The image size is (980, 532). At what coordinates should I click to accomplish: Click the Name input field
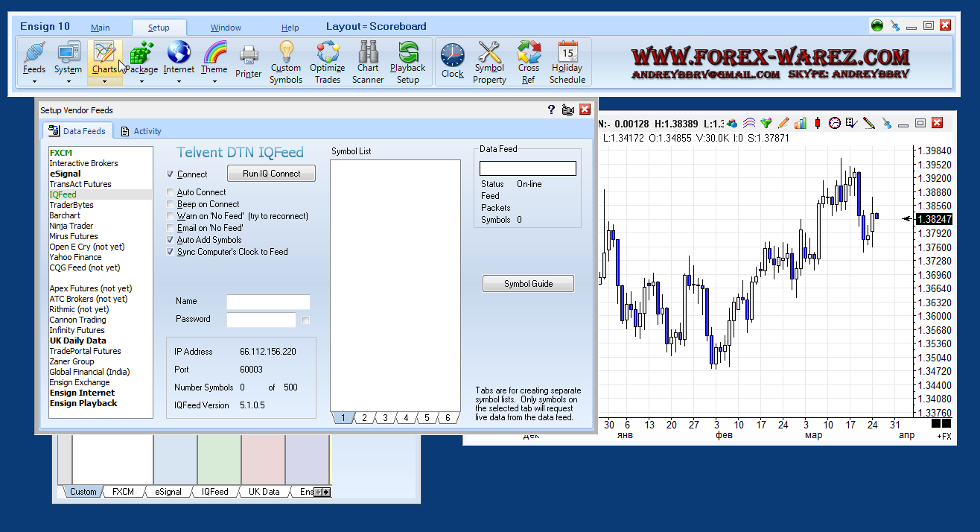coord(268,302)
